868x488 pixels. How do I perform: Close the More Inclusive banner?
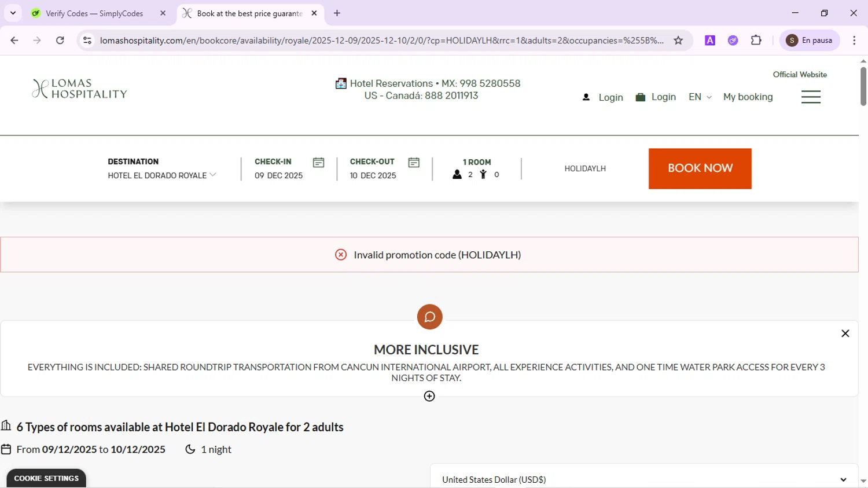845,333
